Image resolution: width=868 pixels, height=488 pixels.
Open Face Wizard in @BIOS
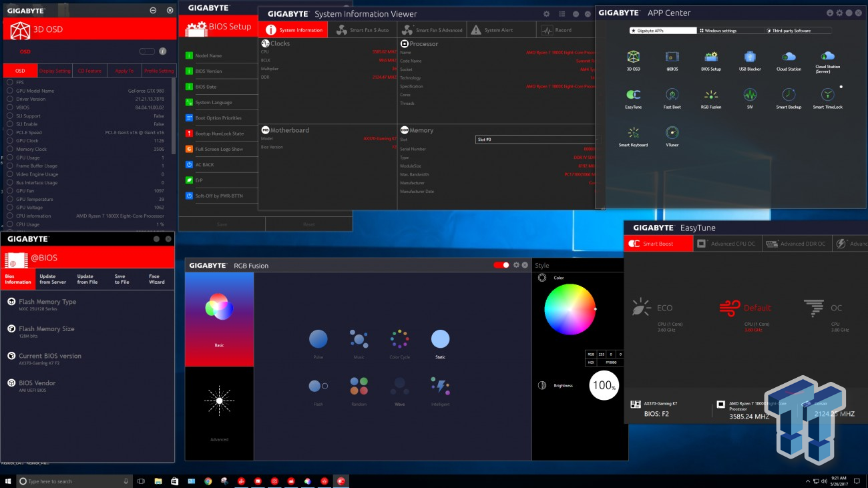click(x=156, y=279)
